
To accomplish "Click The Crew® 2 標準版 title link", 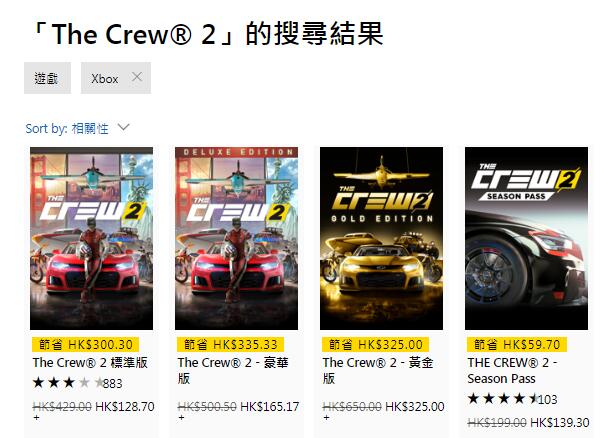I will [90, 362].
